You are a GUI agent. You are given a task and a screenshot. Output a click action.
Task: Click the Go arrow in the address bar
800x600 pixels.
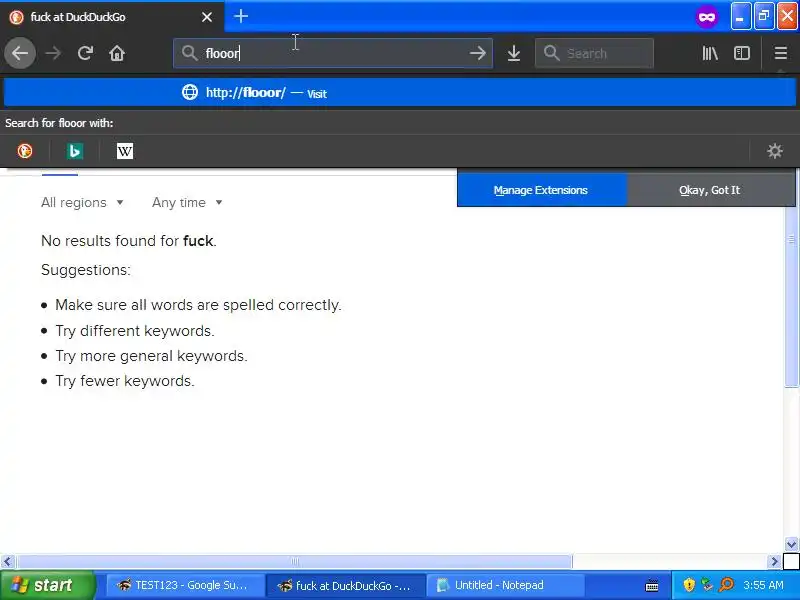(x=478, y=53)
